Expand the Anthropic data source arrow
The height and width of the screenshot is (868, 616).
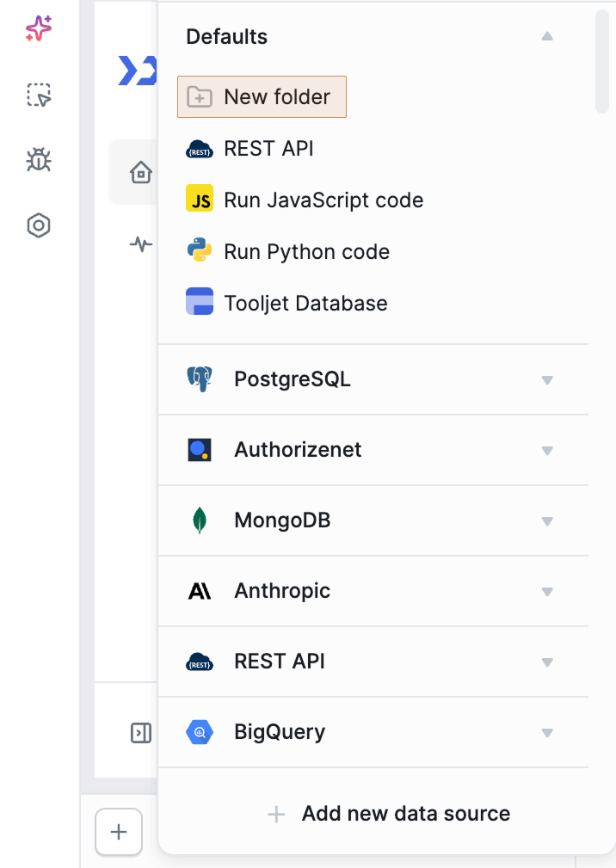coord(547,592)
